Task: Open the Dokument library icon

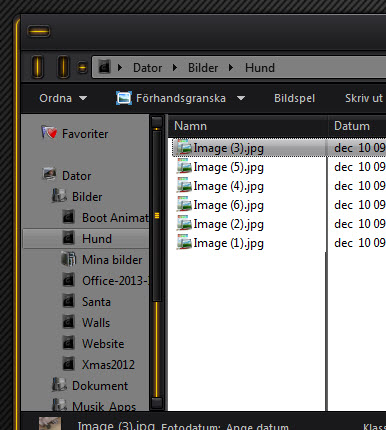Action: (59, 385)
